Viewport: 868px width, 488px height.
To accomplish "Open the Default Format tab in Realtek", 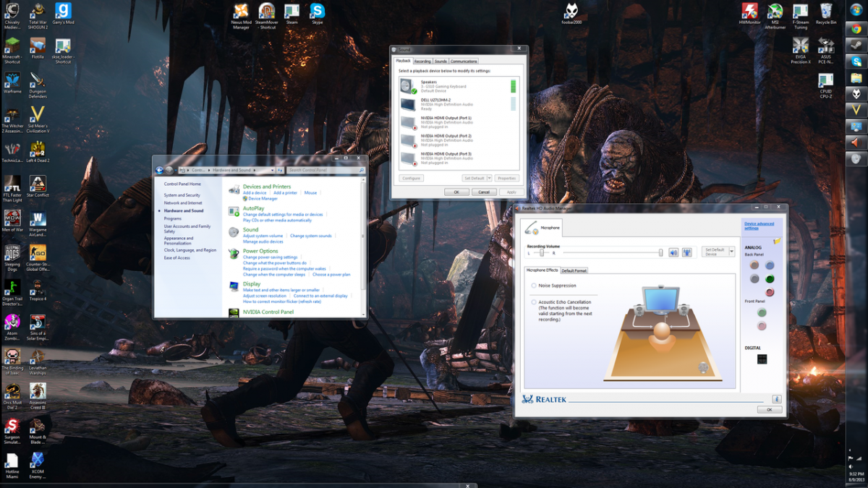I will pyautogui.click(x=574, y=270).
